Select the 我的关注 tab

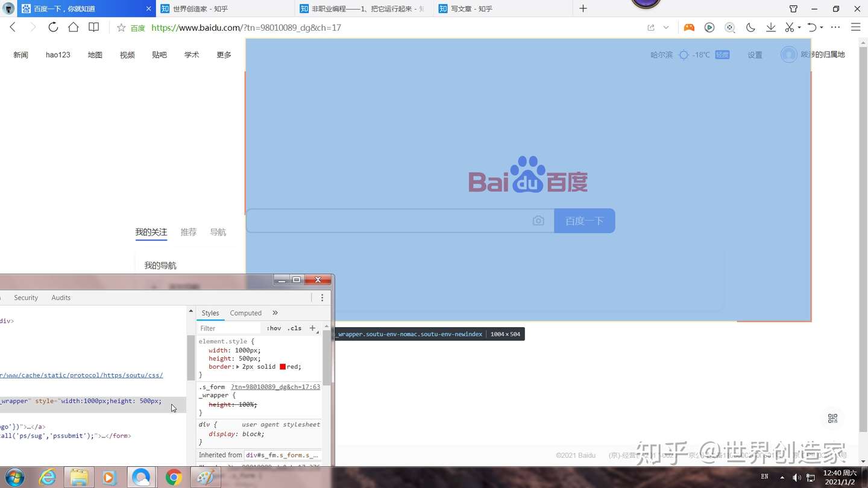151,232
